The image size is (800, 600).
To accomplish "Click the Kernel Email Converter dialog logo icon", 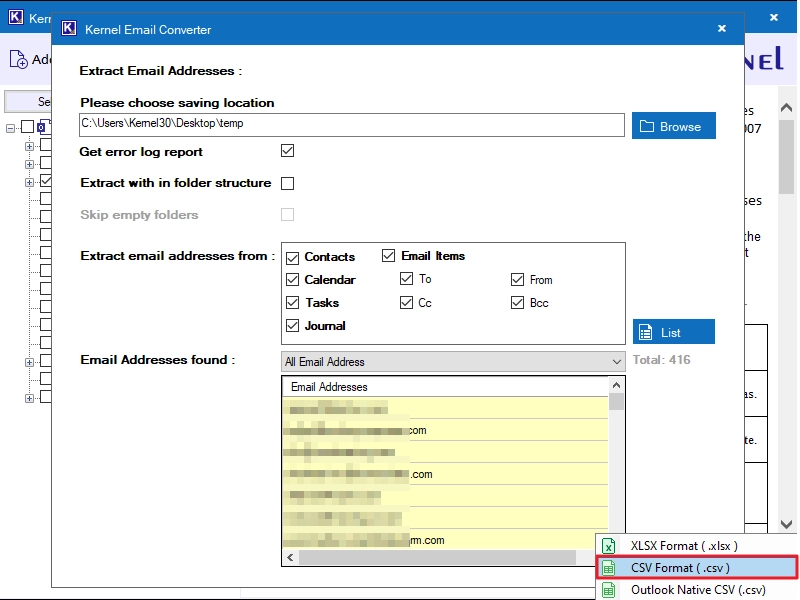I will click(x=69, y=28).
